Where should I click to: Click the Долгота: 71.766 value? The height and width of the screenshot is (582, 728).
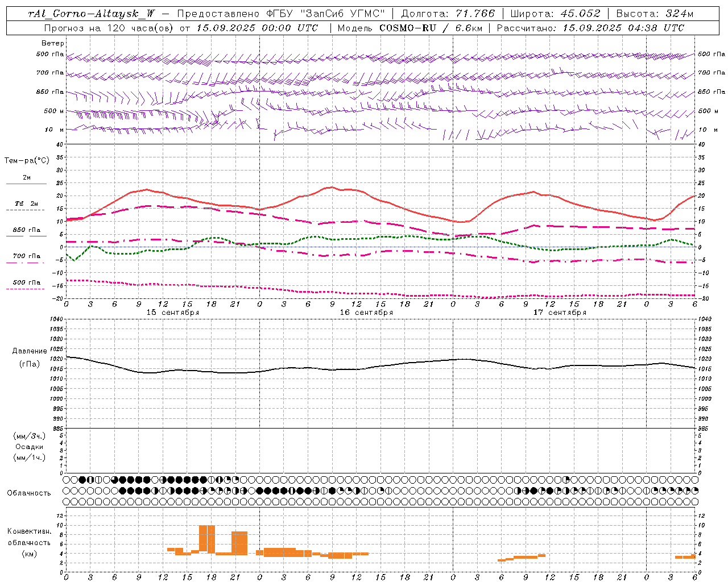(x=448, y=14)
